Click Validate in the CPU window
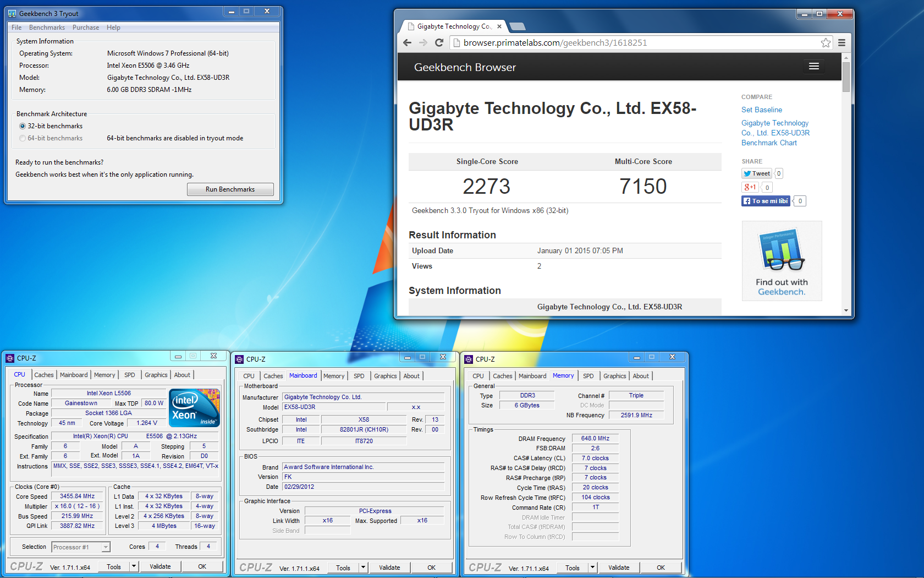 (160, 566)
